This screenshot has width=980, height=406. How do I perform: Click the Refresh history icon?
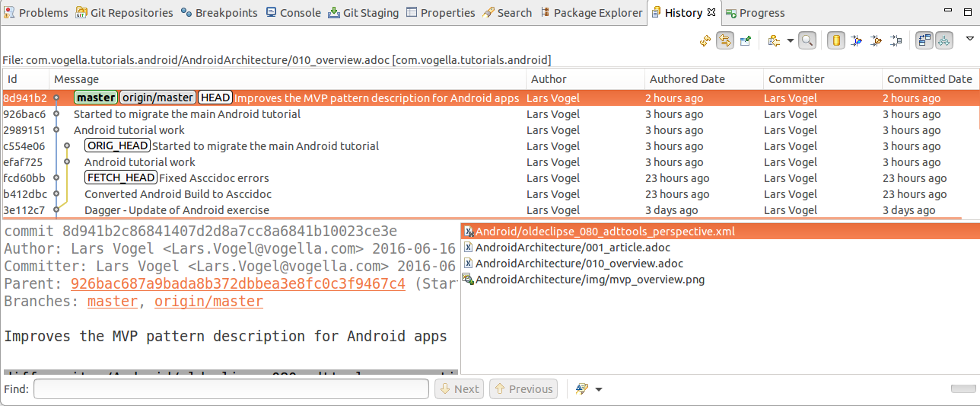pos(705,40)
